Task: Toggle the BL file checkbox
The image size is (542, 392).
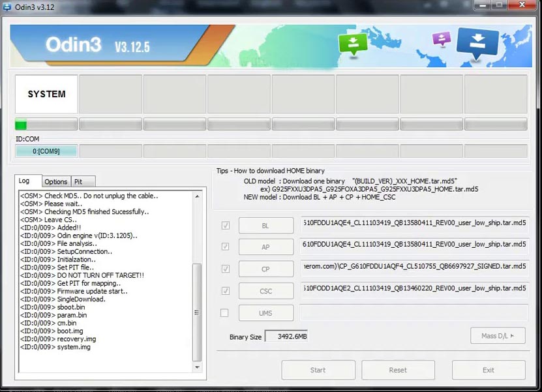Action: pyautogui.click(x=226, y=226)
